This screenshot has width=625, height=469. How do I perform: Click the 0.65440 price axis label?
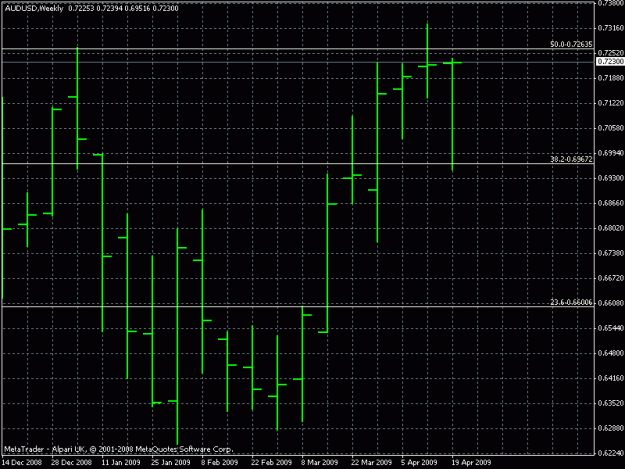(610, 328)
